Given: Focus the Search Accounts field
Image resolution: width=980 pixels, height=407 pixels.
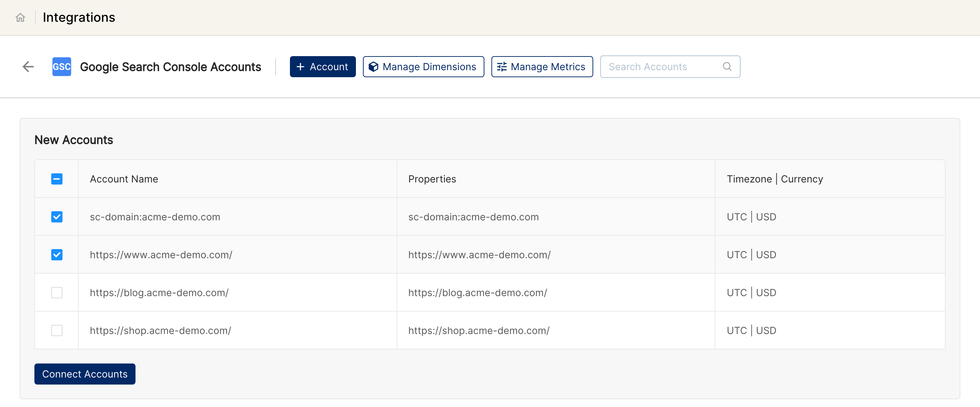Looking at the screenshot, I should 670,67.
